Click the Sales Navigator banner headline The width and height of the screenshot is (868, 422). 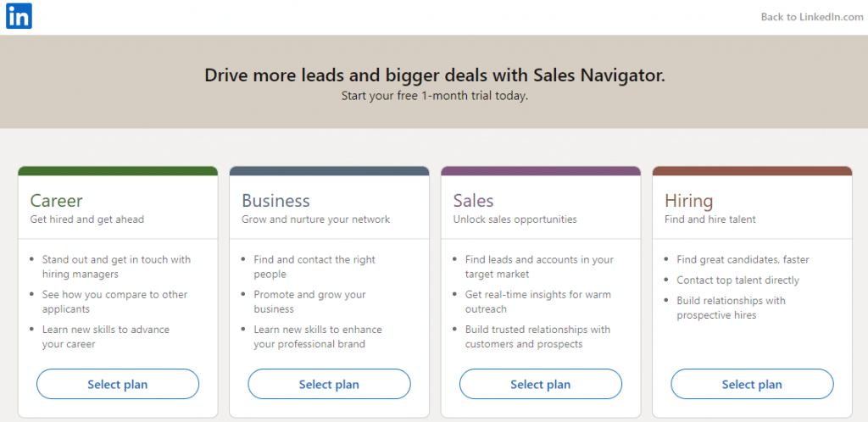pyautogui.click(x=435, y=75)
